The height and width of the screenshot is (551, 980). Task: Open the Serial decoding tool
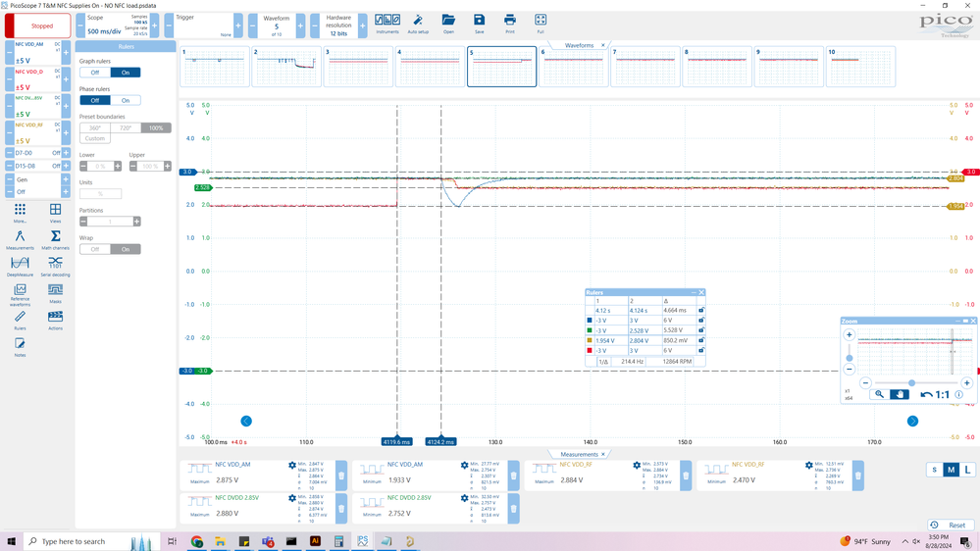(x=55, y=265)
